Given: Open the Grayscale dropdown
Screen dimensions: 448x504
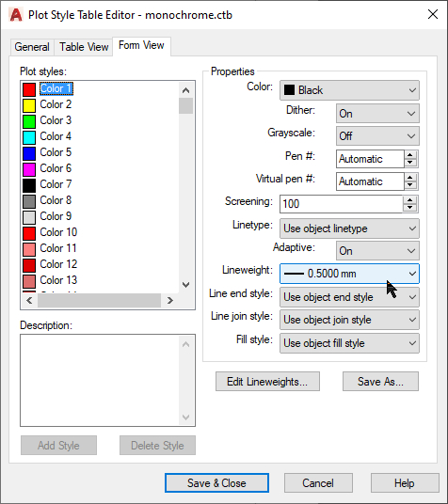Looking at the screenshot, I should 377,136.
